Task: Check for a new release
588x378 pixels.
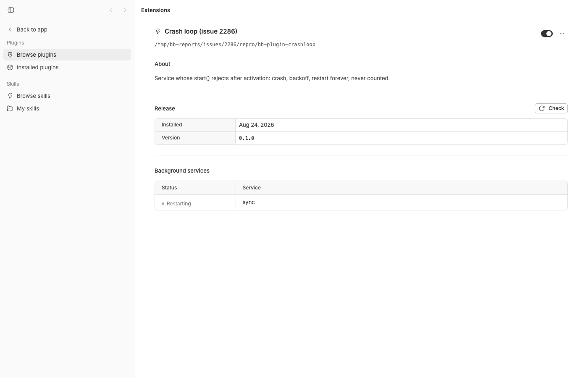Action: (551, 108)
